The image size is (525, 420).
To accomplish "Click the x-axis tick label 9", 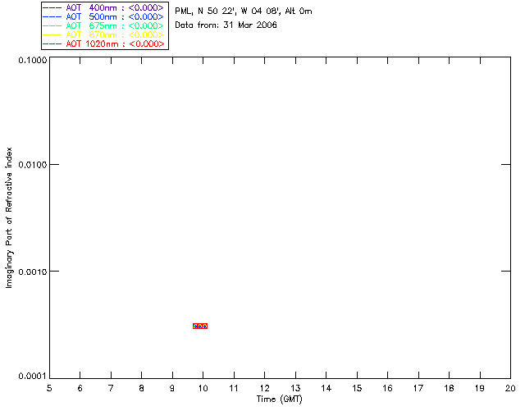I will [172, 388].
